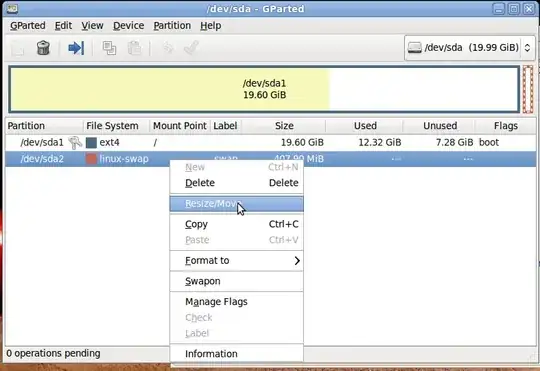The height and width of the screenshot is (371, 540).
Task: Click the 7.28 GiB unused cell
Action: (454, 142)
